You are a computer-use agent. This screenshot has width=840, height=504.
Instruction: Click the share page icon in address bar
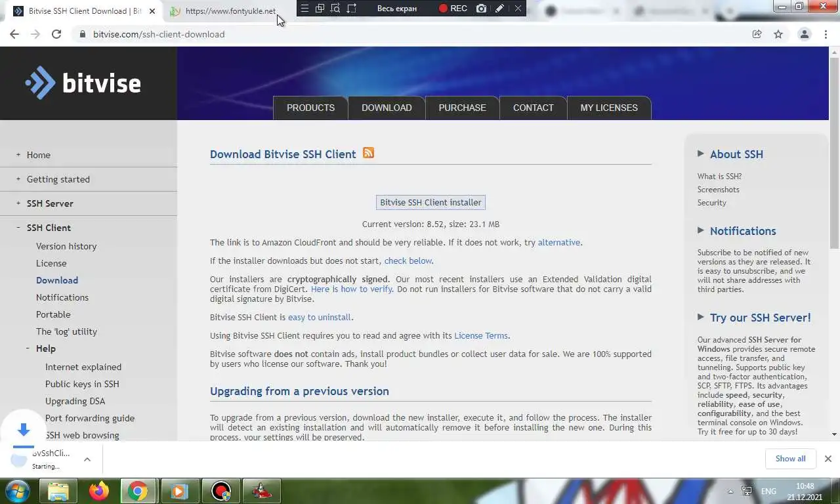tap(757, 34)
